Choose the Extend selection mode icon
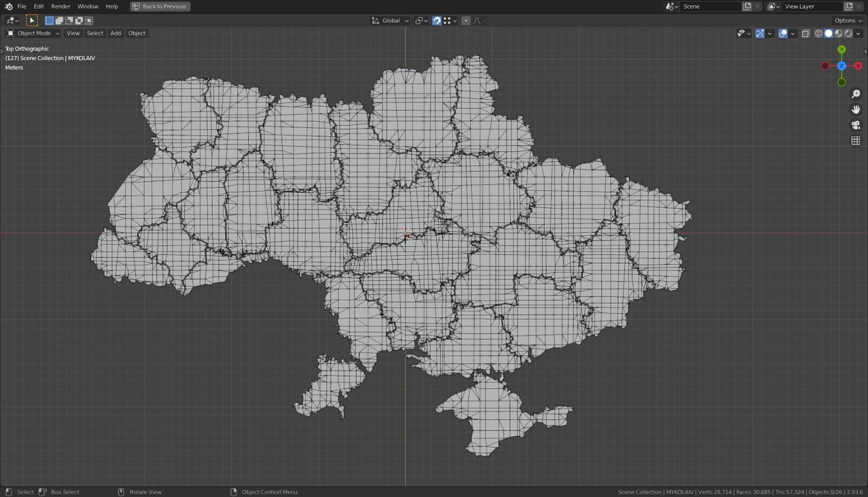The height and width of the screenshot is (497, 868). click(59, 20)
